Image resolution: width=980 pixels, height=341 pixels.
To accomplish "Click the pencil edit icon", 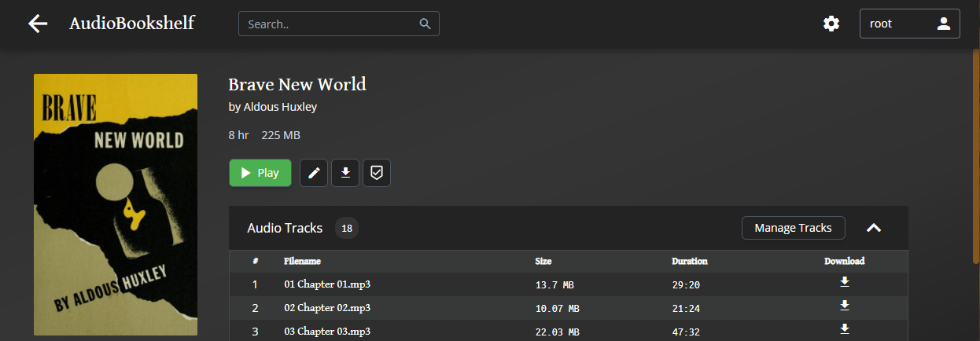I will coord(314,173).
